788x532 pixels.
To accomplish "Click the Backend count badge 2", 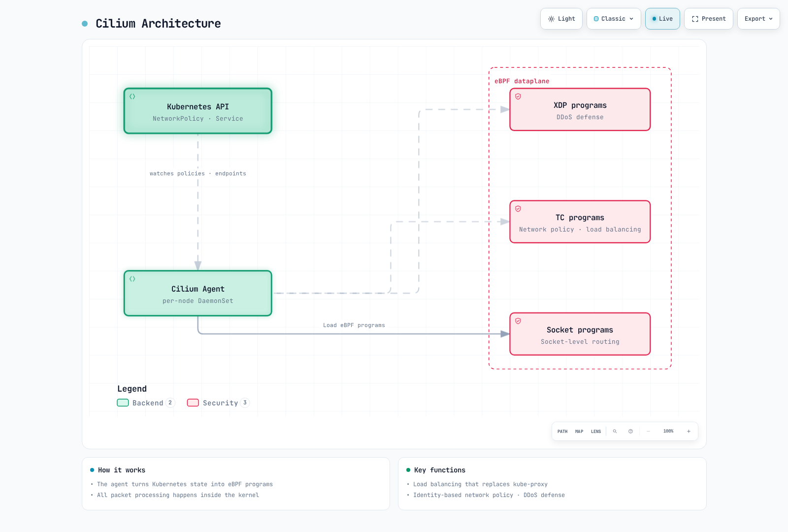I will (170, 403).
